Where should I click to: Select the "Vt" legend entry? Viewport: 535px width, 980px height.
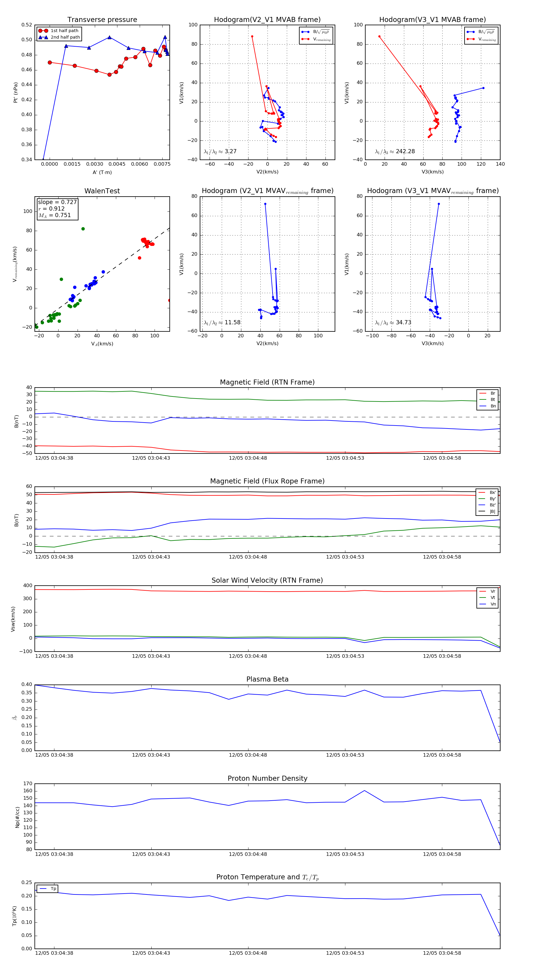tap(487, 598)
